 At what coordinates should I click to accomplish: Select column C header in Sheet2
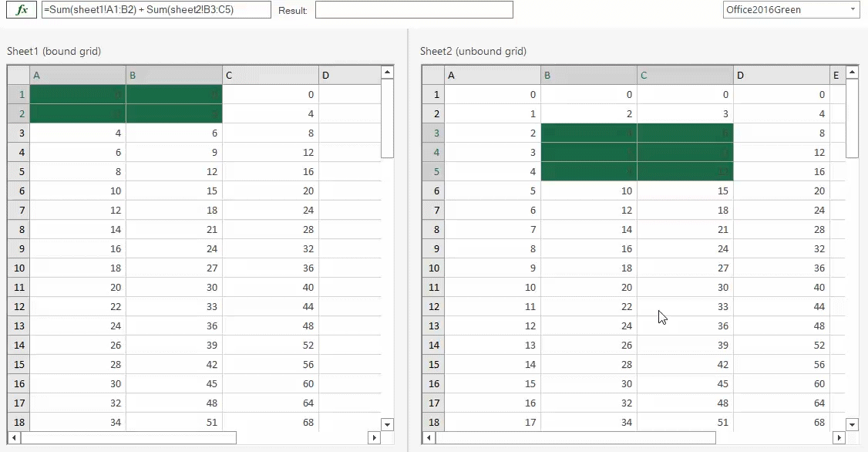coord(685,76)
